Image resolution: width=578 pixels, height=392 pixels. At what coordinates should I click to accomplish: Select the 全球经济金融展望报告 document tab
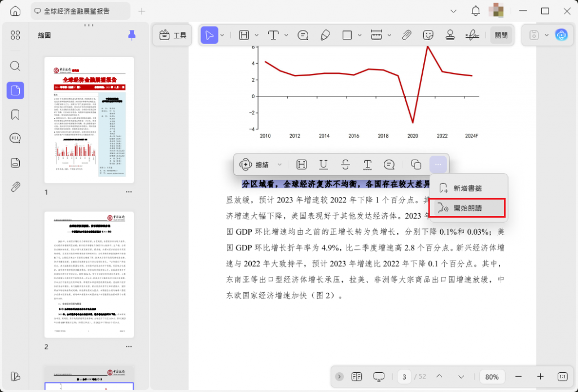77,10
